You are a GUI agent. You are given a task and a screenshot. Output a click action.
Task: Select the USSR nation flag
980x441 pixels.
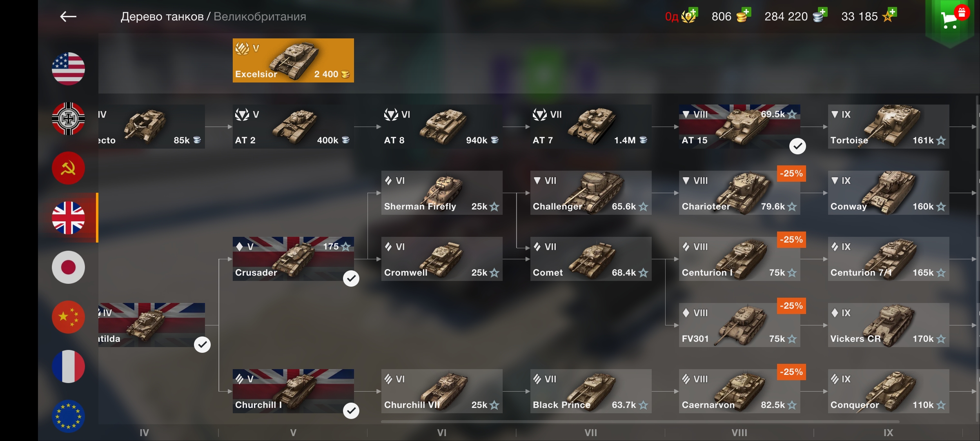coord(68,168)
